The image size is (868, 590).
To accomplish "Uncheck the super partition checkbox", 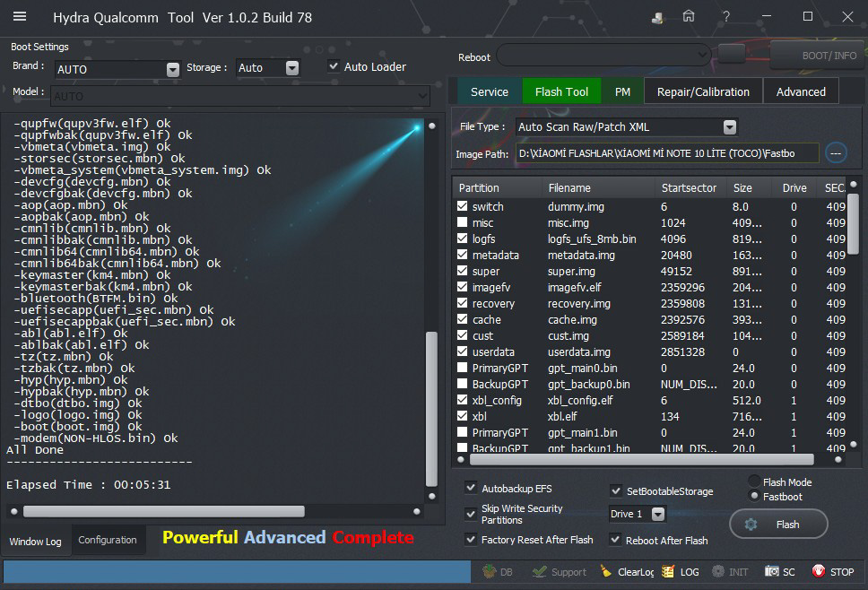I will pos(462,271).
